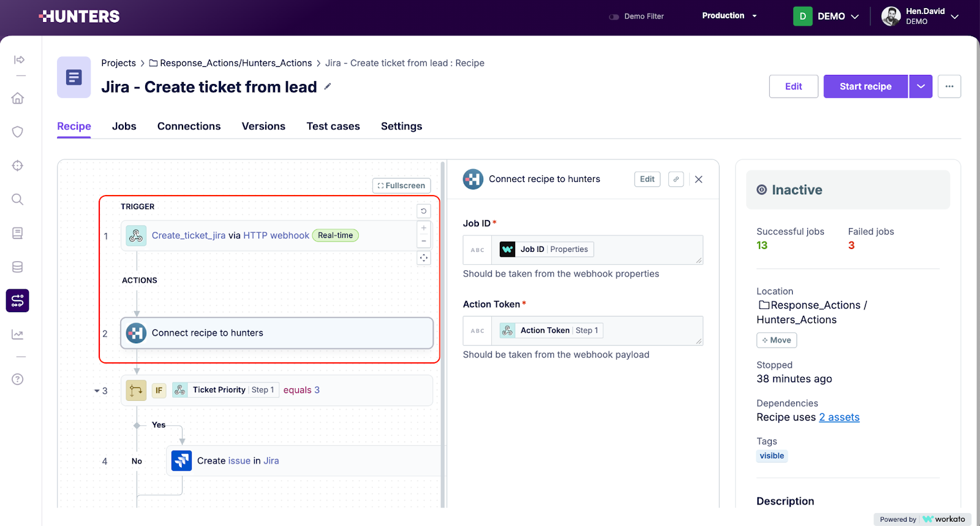Screen dimensions: 980x526
Task: Click the pencil icon to rename recipe
Action: [x=328, y=86]
